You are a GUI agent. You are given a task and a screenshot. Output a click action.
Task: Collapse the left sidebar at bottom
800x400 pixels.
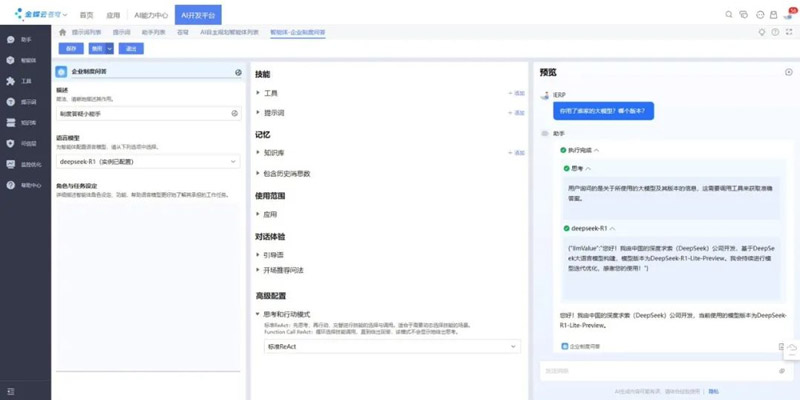12,390
